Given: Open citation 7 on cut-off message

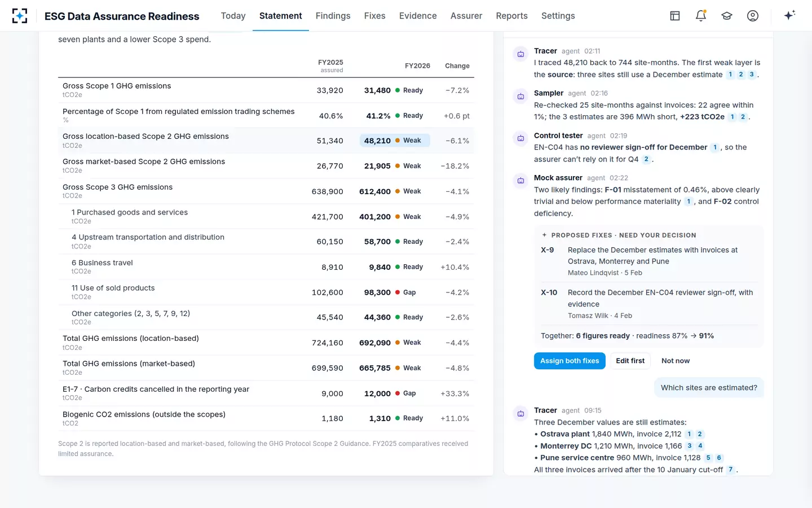Looking at the screenshot, I should tap(730, 470).
